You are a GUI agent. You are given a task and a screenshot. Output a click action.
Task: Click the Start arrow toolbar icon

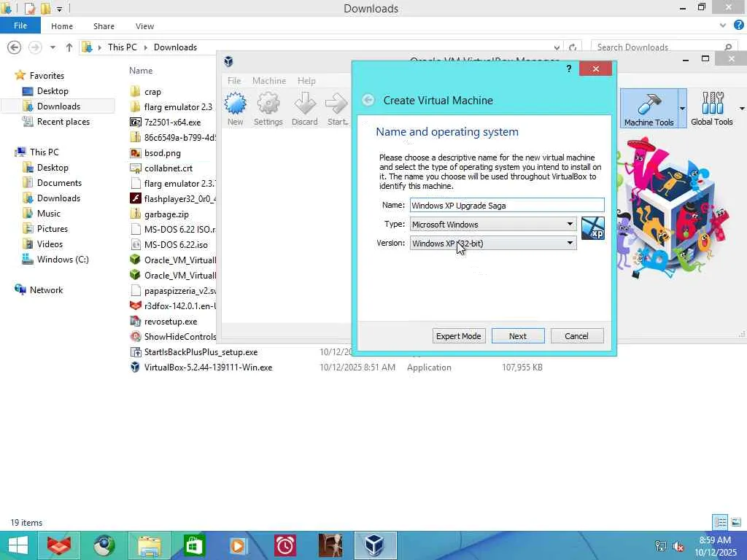tap(337, 109)
